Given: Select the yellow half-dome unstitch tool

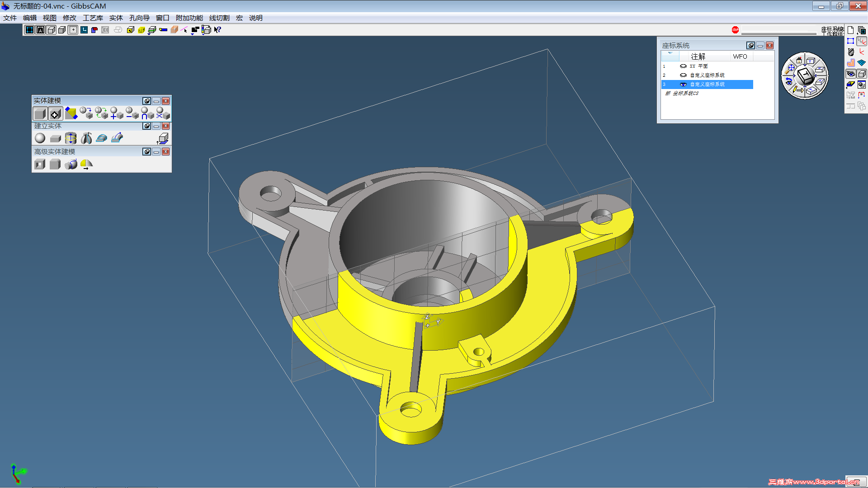Looking at the screenshot, I should coord(86,164).
